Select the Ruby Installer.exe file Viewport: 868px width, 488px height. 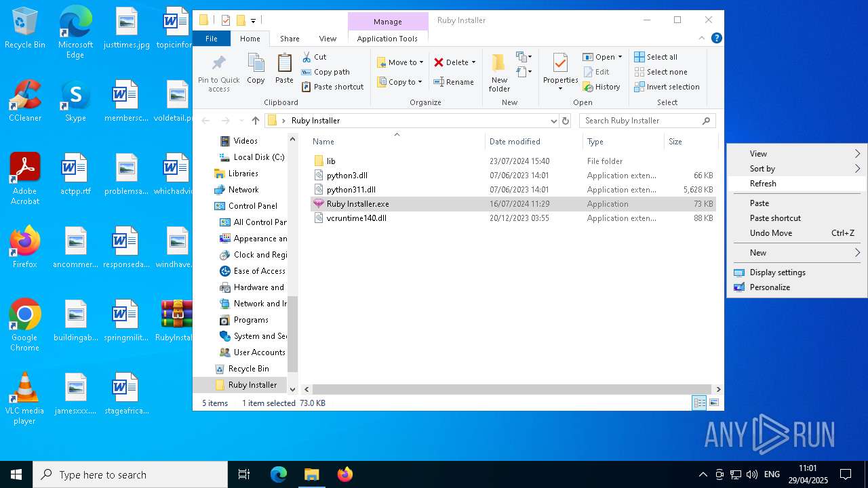[x=513, y=204]
